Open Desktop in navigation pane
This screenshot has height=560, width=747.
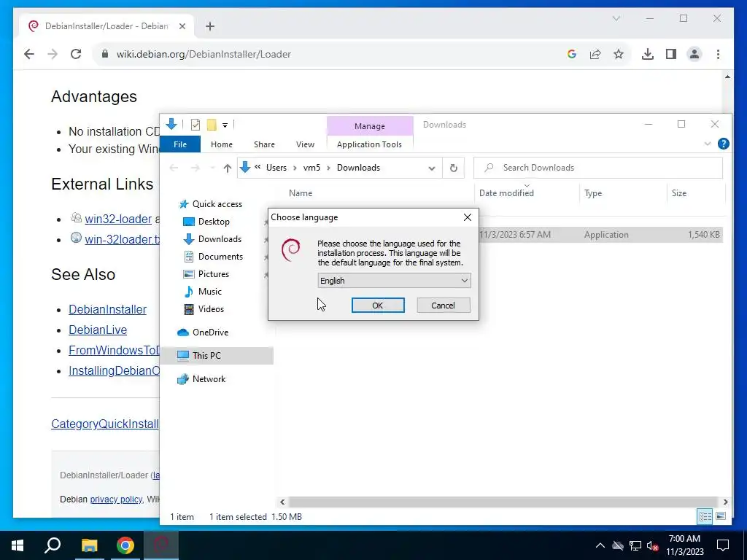pos(214,222)
